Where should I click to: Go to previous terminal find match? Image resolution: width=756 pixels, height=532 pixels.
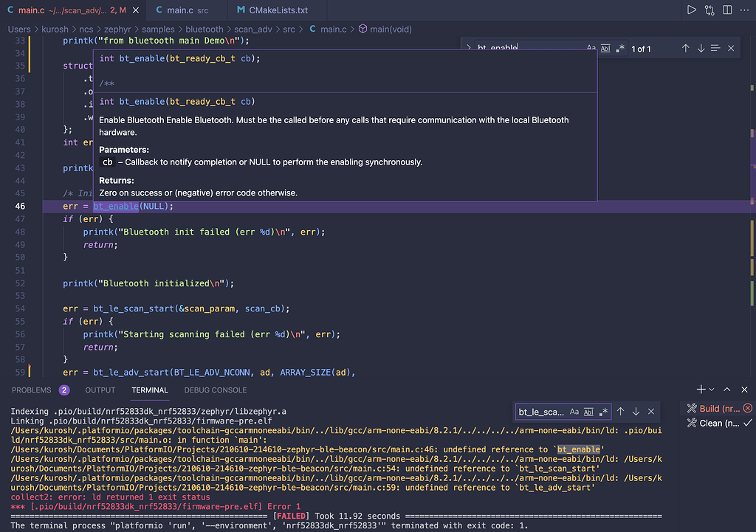[620, 412]
